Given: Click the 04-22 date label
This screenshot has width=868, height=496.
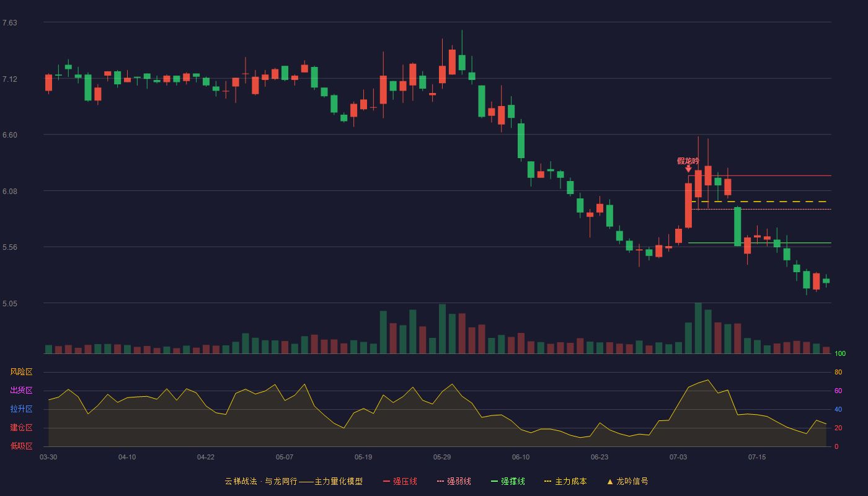Looking at the screenshot, I should pyautogui.click(x=206, y=457).
